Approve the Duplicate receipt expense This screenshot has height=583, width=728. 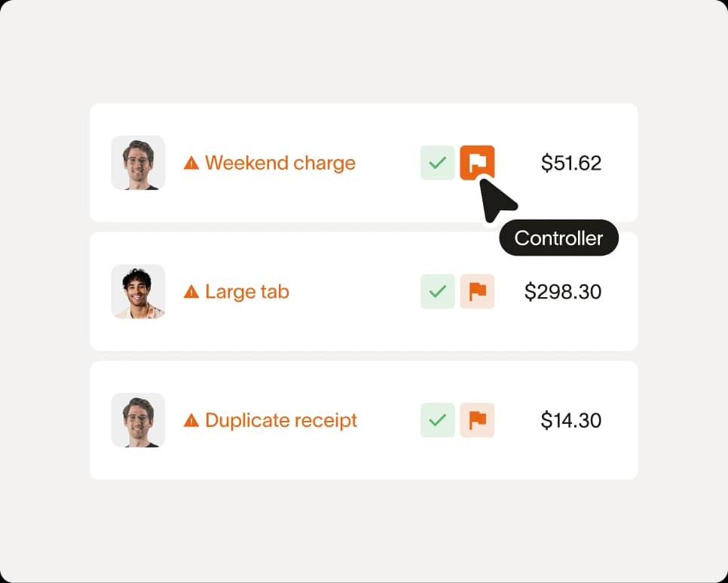pos(437,420)
